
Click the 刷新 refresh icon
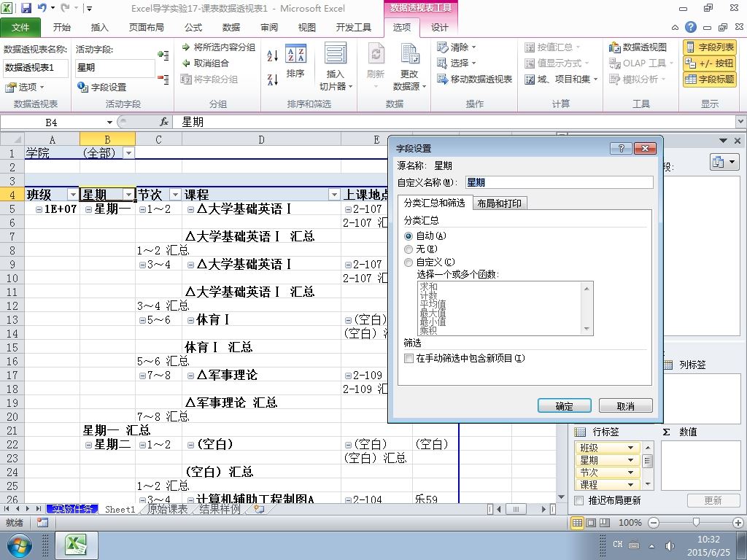[376, 66]
